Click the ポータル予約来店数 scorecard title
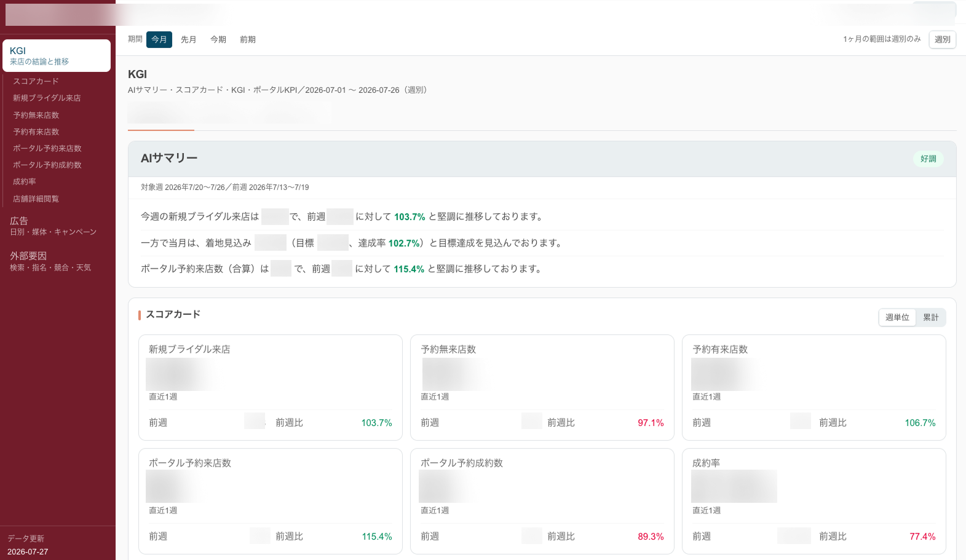Viewport: 966px width, 560px height. click(x=190, y=463)
